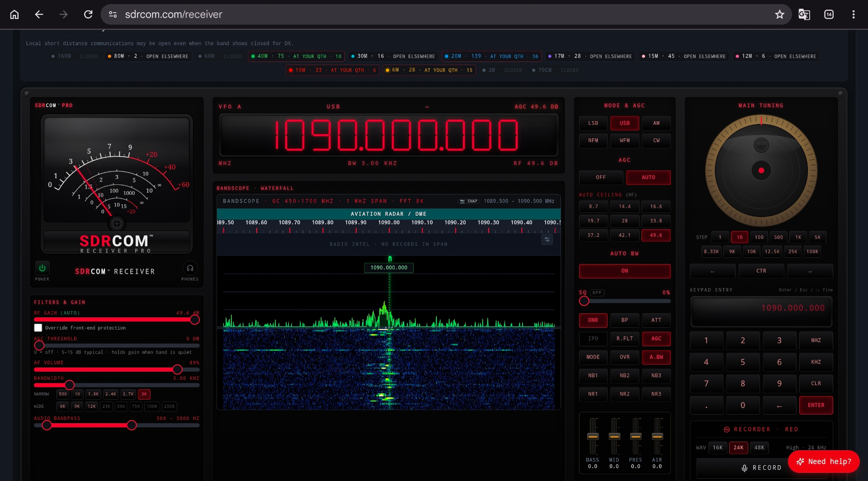
Task: Open the Need help? chat button
Action: click(x=824, y=462)
